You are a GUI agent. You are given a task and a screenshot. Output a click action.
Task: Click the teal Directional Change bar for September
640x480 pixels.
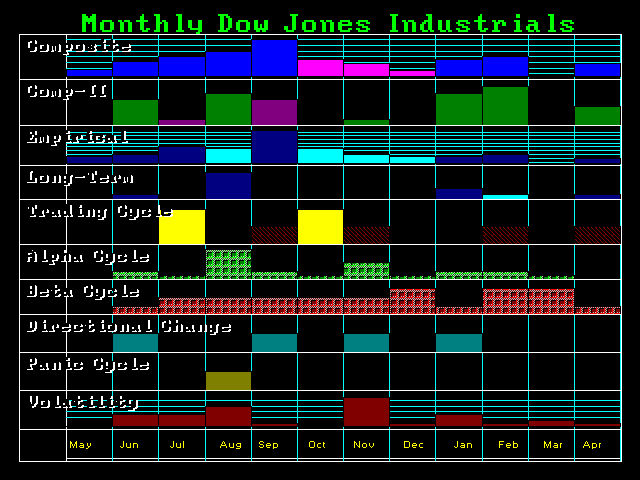click(274, 343)
